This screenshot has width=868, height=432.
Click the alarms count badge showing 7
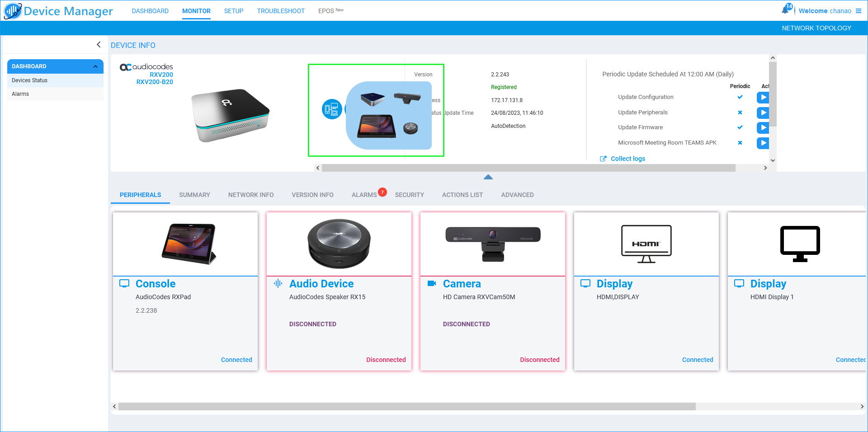tap(382, 192)
